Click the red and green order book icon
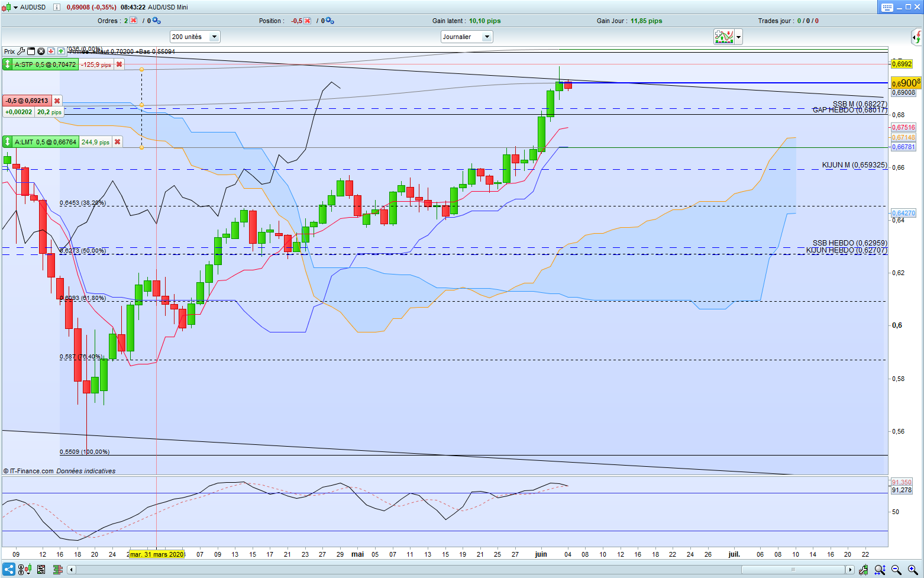 click(x=57, y=570)
